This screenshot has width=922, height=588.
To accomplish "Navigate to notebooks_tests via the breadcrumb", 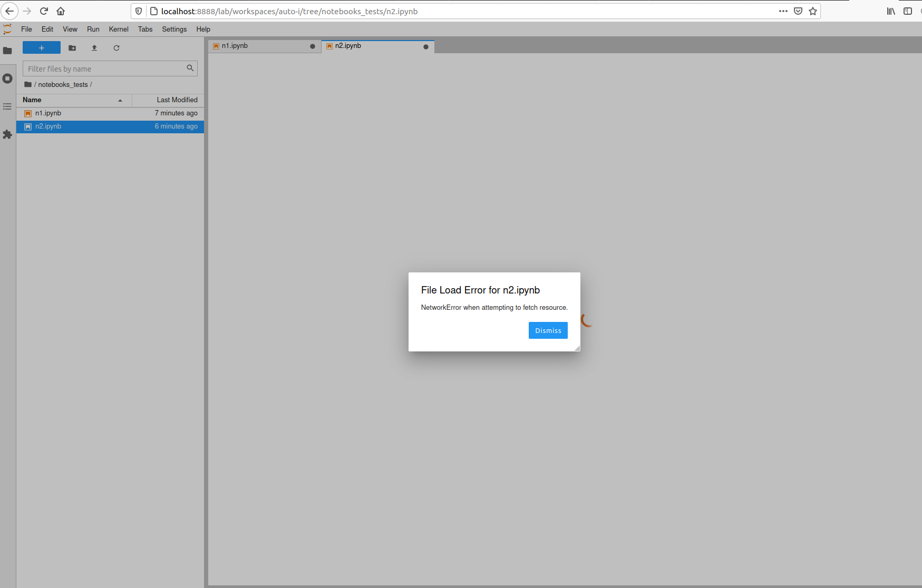I will 63,84.
